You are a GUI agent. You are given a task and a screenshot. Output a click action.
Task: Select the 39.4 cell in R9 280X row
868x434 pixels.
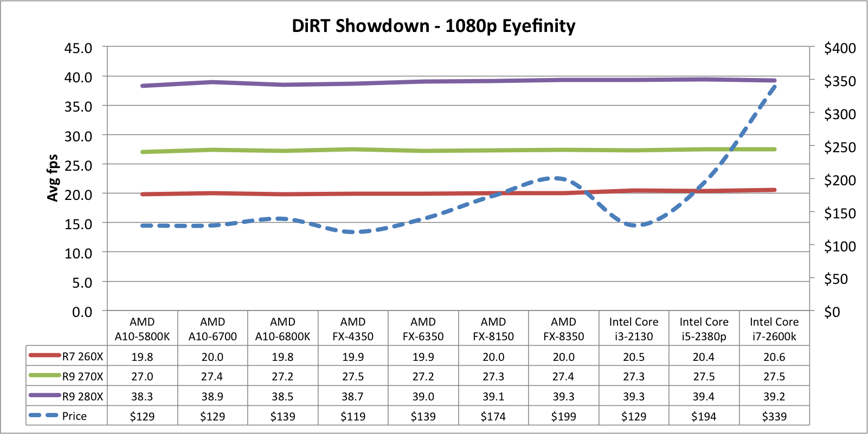pyautogui.click(x=704, y=397)
